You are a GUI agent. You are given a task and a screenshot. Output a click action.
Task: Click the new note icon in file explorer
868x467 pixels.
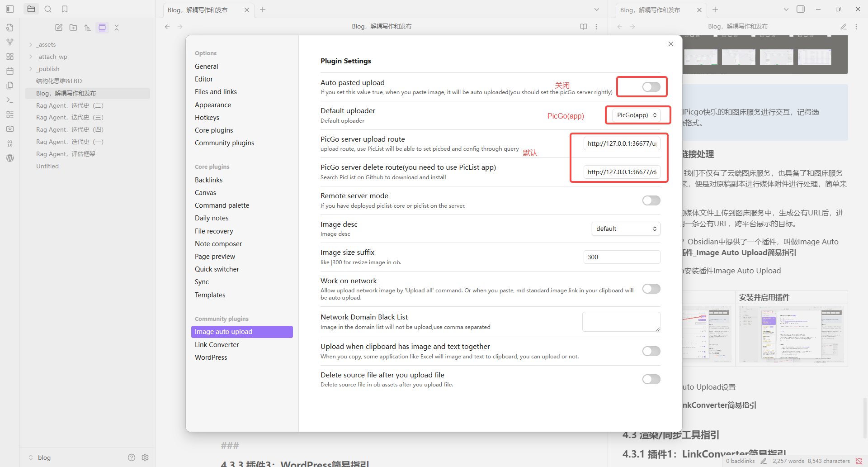(x=59, y=28)
